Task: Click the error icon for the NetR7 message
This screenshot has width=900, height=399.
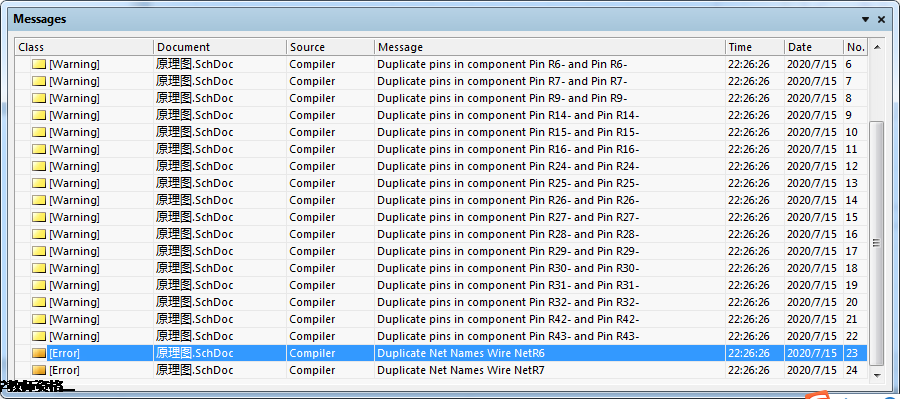Action: click(38, 370)
